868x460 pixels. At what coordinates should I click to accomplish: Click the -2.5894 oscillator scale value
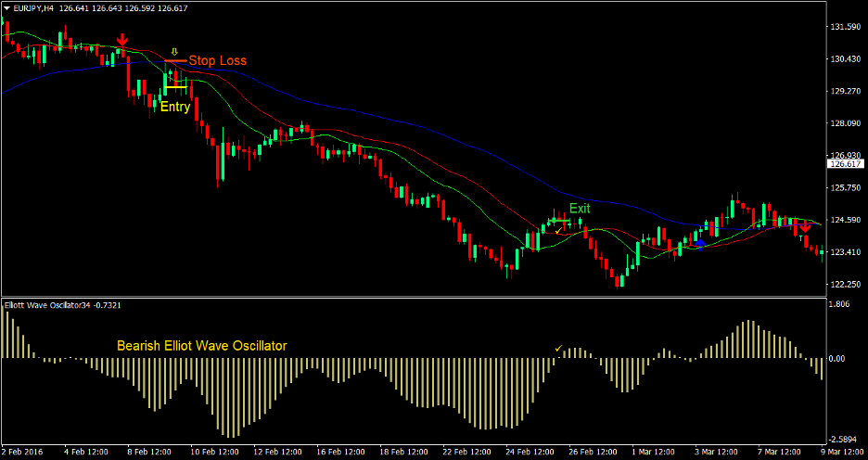(x=844, y=439)
